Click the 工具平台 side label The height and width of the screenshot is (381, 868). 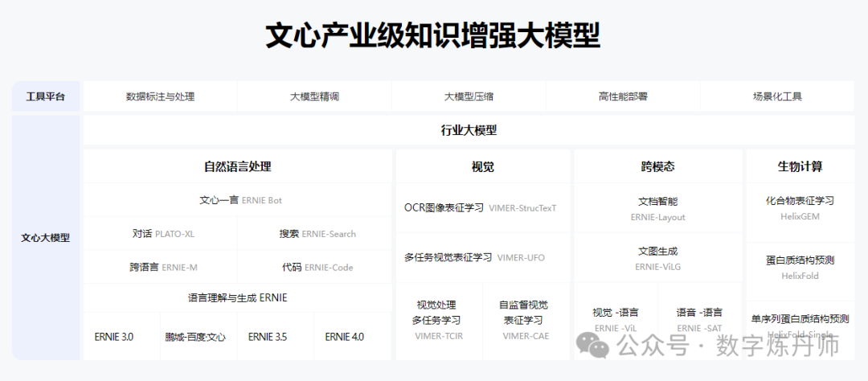point(45,96)
